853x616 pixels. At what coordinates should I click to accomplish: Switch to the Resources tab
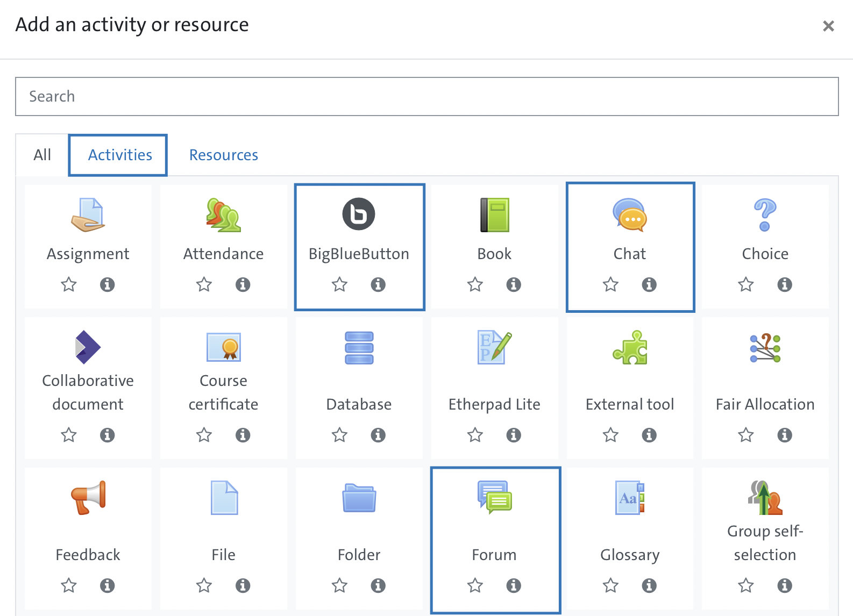tap(224, 155)
